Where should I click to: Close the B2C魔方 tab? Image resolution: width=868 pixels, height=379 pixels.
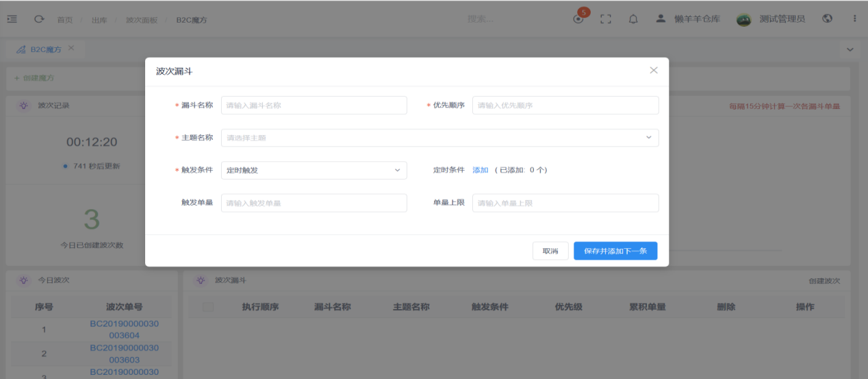(71, 49)
